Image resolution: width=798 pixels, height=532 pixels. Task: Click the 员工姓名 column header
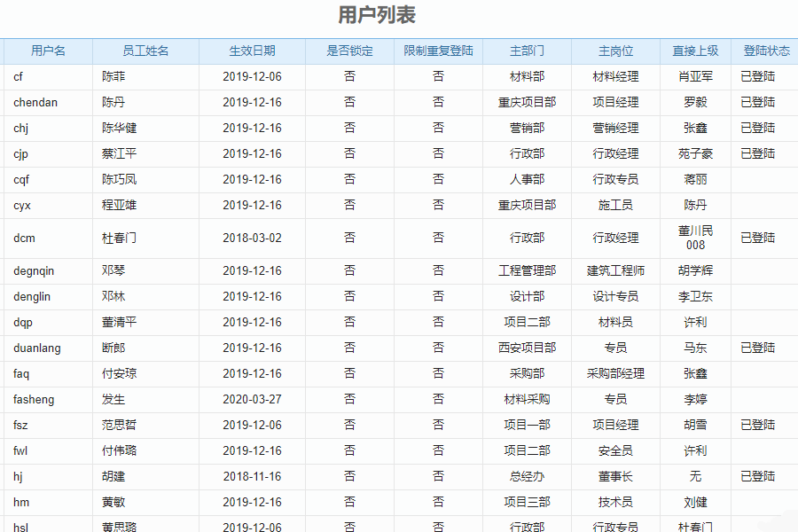pos(145,51)
